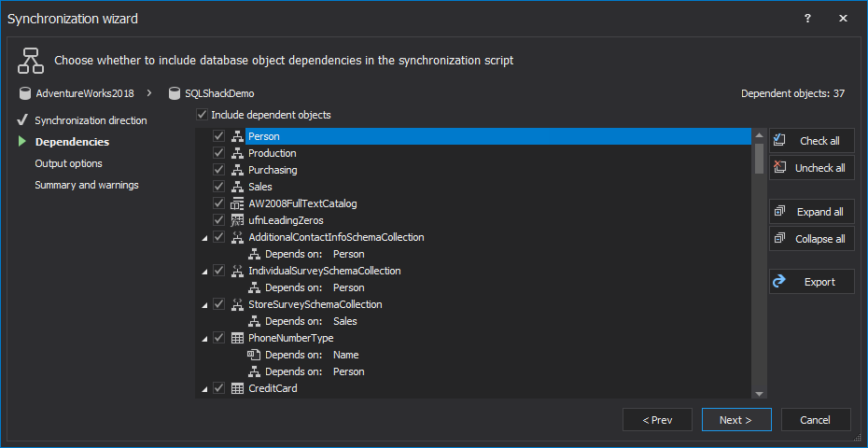Click the SQLShackDemo database icon

174,93
